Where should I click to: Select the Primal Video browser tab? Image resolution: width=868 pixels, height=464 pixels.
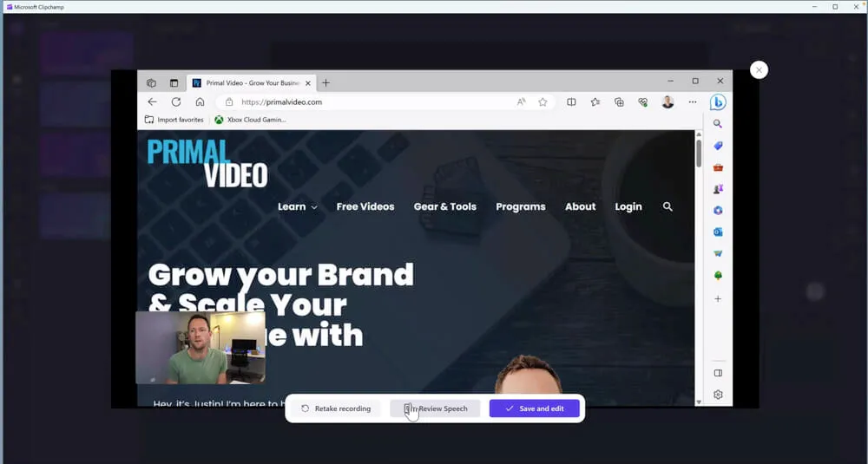point(247,83)
